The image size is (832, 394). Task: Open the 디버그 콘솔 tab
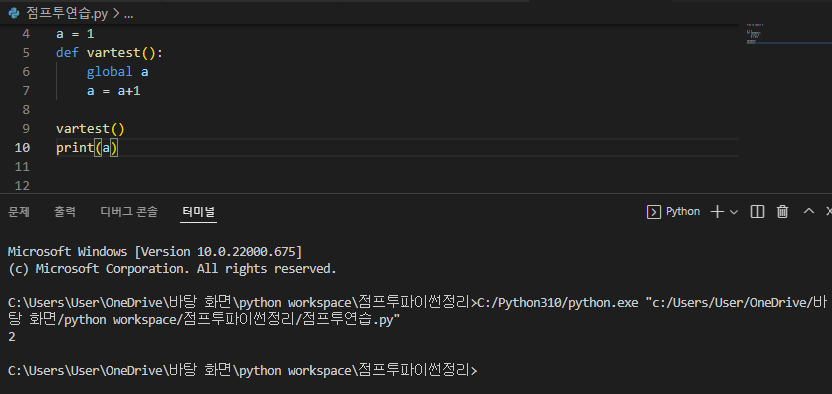(129, 212)
